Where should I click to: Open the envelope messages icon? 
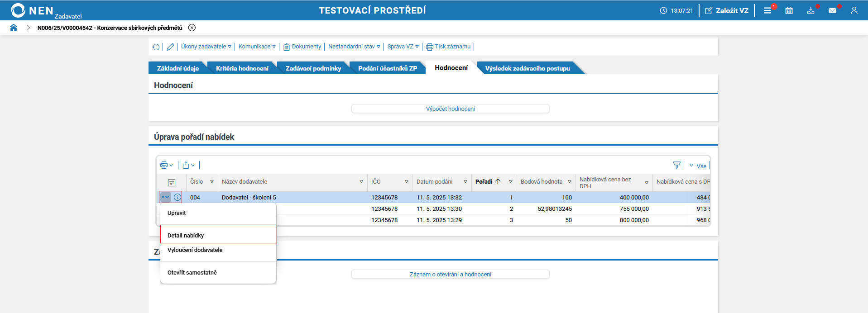(832, 10)
